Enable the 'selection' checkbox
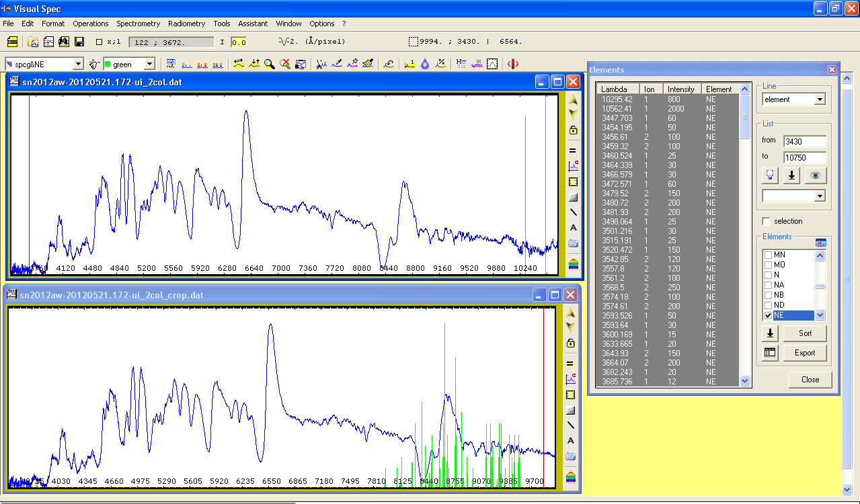 pyautogui.click(x=766, y=221)
